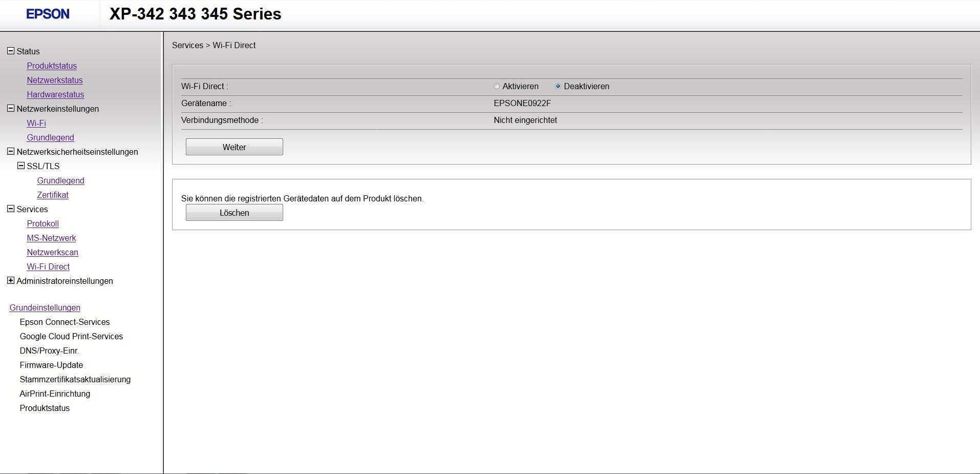Viewport: 980px width, 474px height.
Task: Click Firmware-Update entry
Action: pyautogui.click(x=51, y=365)
